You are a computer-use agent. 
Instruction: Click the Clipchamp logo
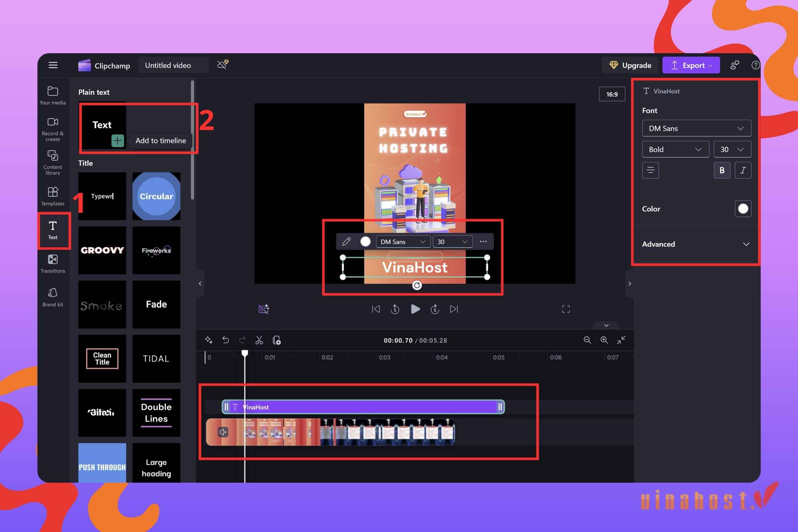[x=84, y=65]
